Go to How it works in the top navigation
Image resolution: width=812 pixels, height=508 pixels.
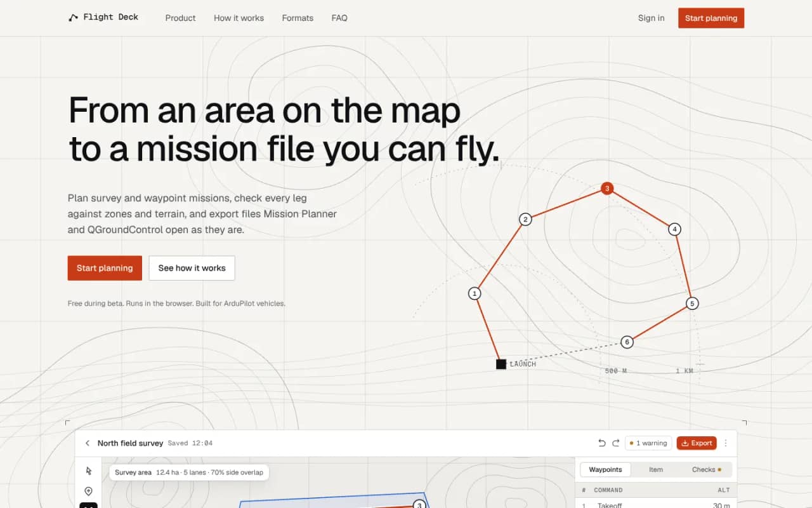tap(239, 18)
